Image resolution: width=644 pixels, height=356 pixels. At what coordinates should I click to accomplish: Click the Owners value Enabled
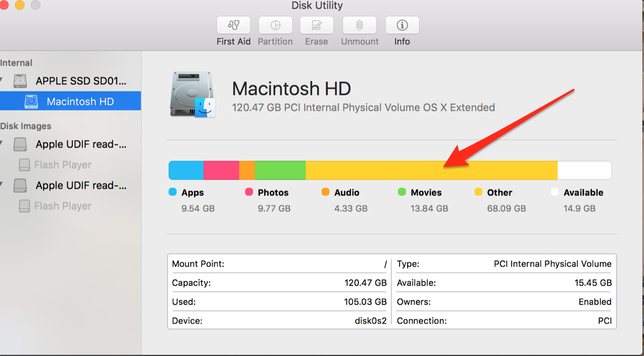tap(595, 302)
